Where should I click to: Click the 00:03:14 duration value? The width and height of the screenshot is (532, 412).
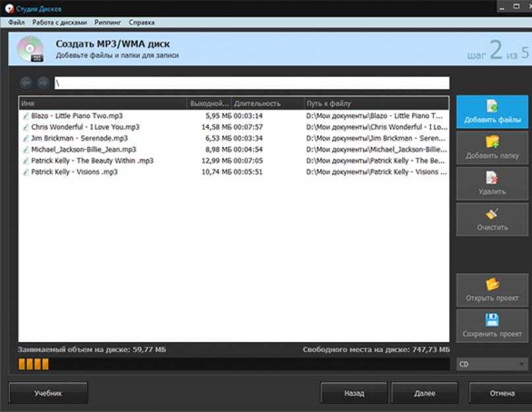pos(248,116)
